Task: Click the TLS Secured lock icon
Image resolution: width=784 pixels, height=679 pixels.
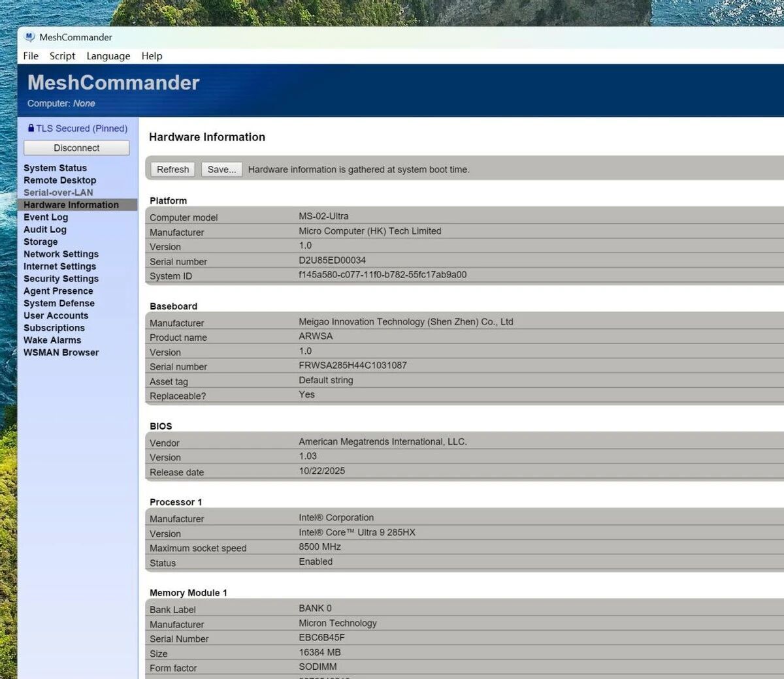Action: point(31,128)
